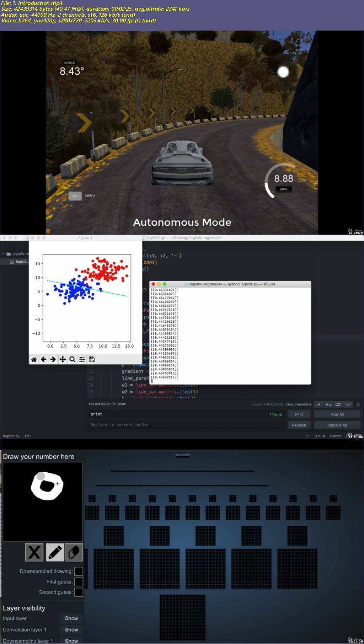The width and height of the screenshot is (364, 644).
Task: Click the LF line-ending selector in status bar
Action: pos(307,436)
